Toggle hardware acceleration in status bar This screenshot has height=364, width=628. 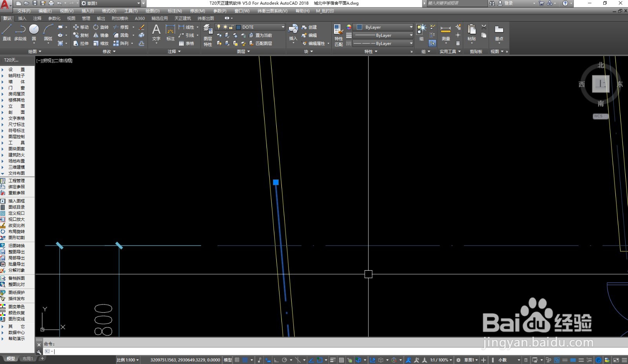(x=598, y=360)
